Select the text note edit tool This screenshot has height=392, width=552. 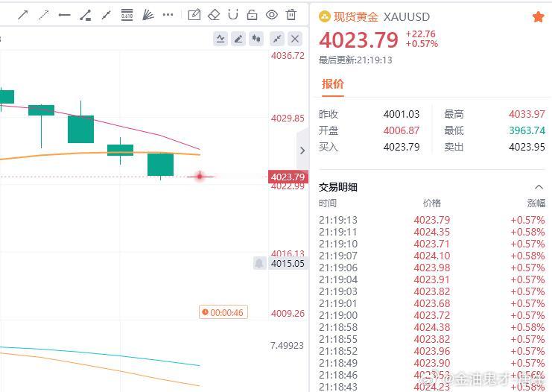[x=194, y=15]
